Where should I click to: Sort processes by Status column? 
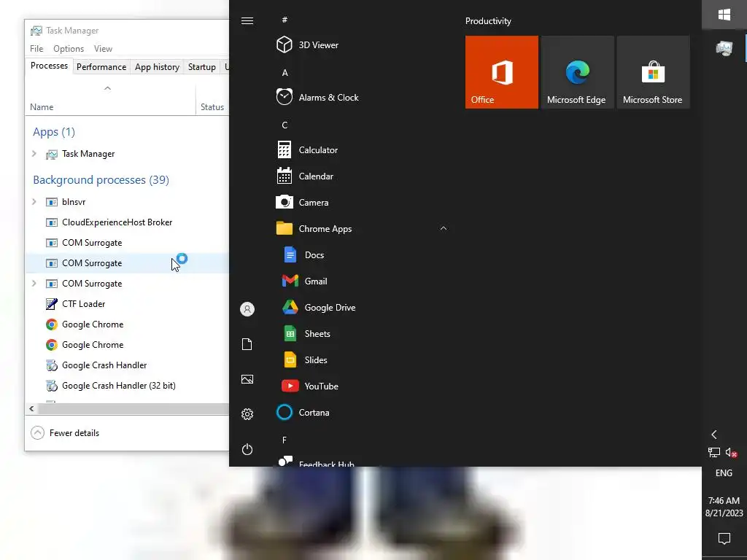[212, 100]
